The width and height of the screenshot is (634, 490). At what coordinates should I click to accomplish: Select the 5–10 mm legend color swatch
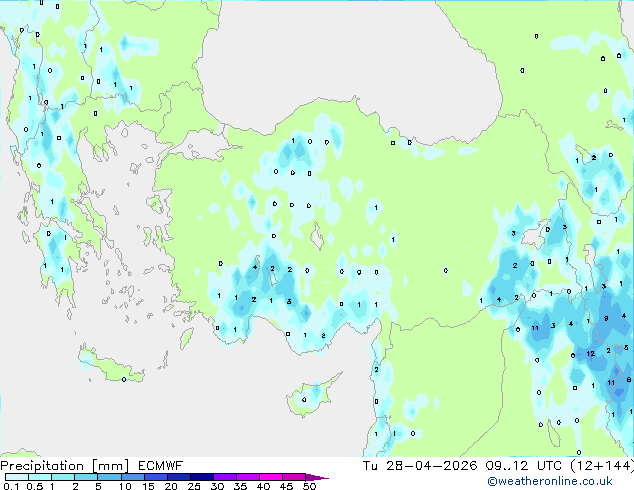(109, 477)
